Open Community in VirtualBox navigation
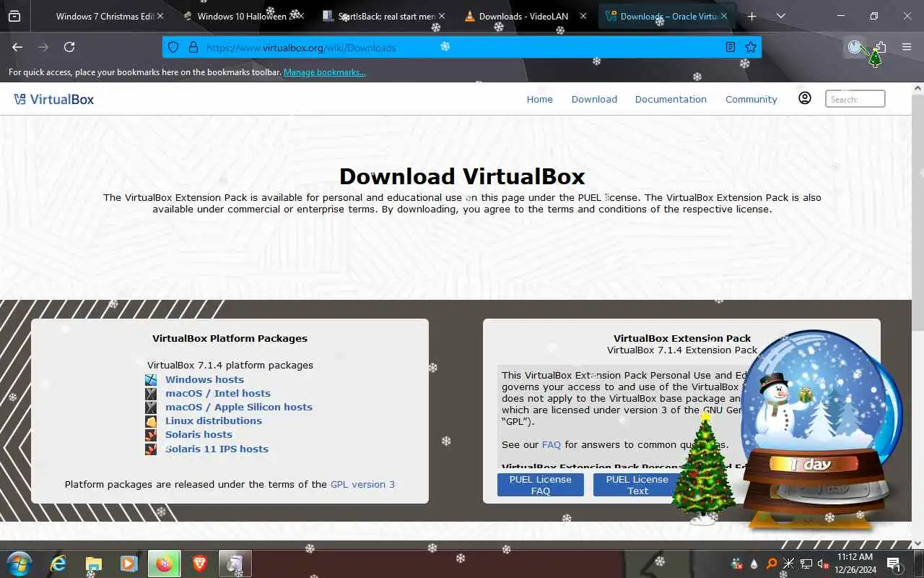This screenshot has height=578, width=924. click(751, 99)
